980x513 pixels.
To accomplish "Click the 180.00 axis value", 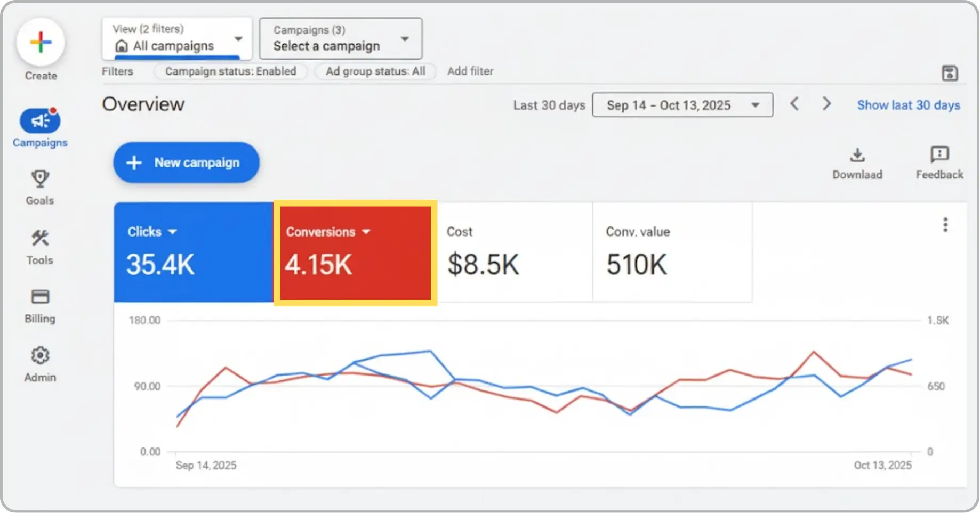I will (x=144, y=320).
